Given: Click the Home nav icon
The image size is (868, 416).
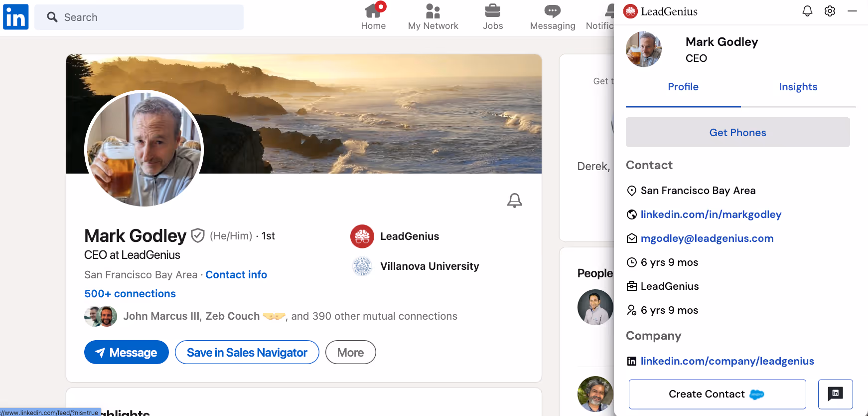Looking at the screenshot, I should 373,11.
